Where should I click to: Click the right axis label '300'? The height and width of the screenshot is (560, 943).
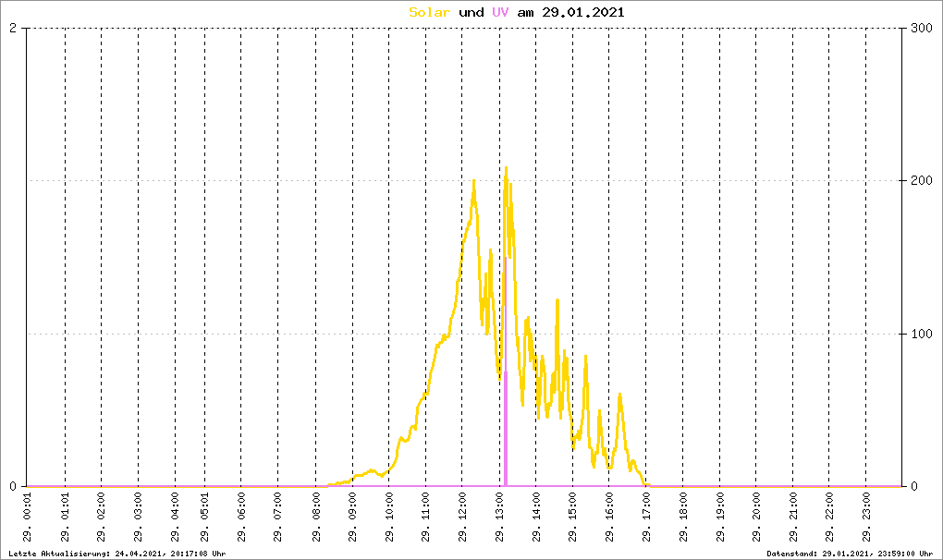click(922, 29)
